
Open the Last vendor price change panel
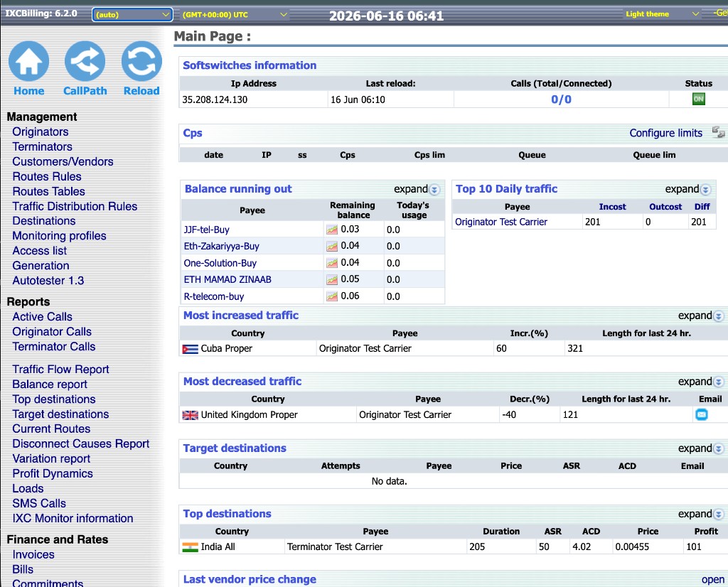point(712,580)
